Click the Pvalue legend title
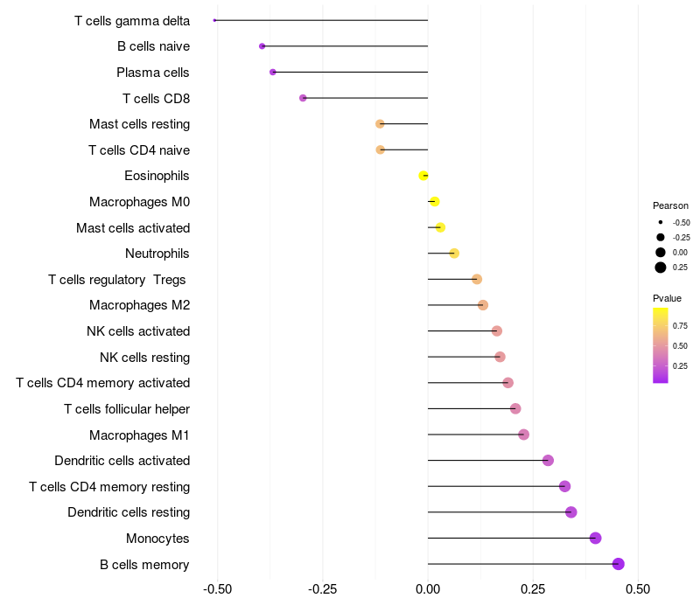 tap(667, 298)
